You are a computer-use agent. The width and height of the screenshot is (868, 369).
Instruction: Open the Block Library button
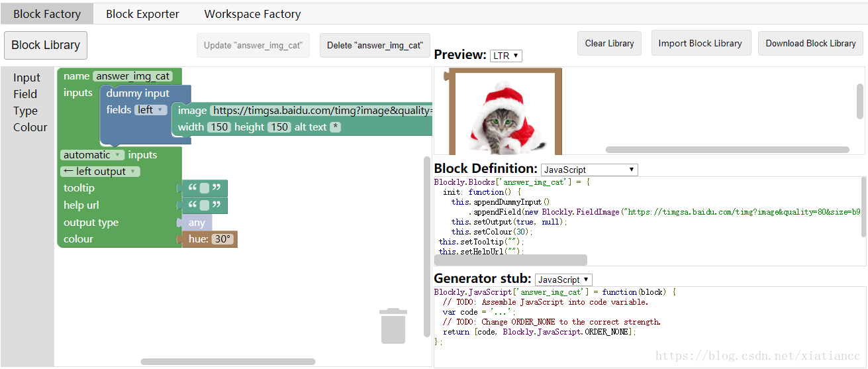[x=46, y=45]
